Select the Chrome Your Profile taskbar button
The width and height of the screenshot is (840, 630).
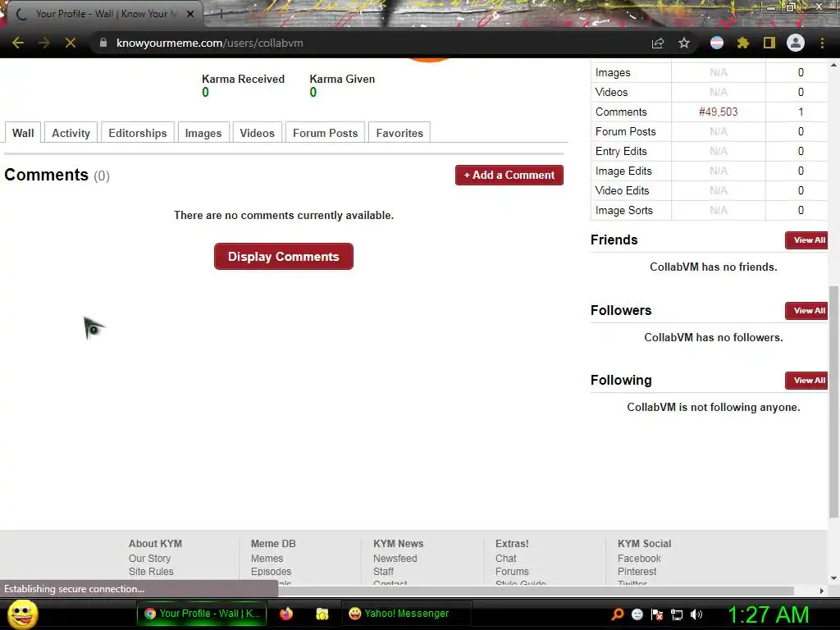click(202, 614)
